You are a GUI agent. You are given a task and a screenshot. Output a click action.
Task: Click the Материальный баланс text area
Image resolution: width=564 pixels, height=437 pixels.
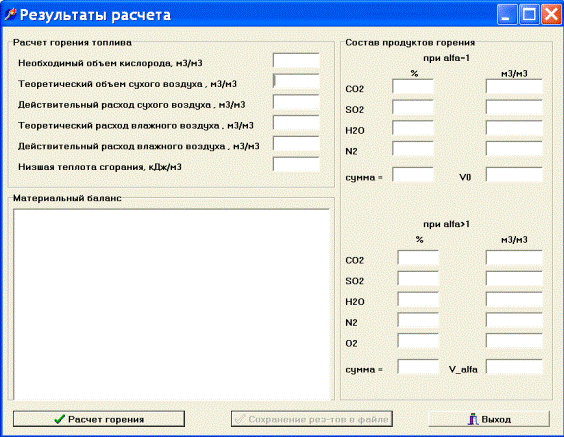tap(172, 304)
